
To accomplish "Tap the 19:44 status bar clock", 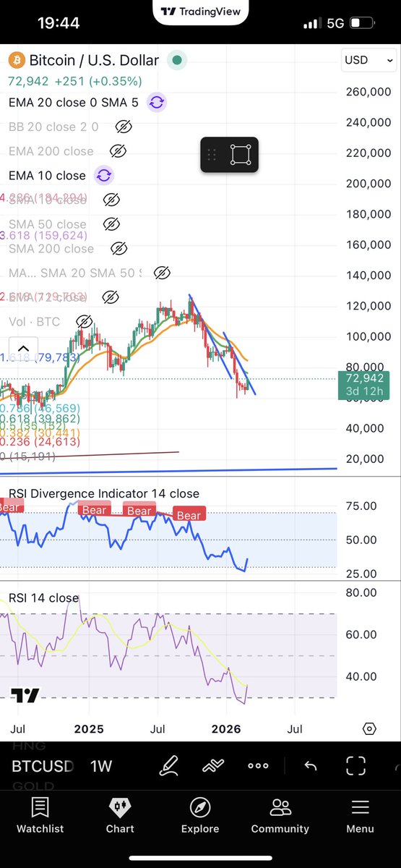I will tap(58, 23).
